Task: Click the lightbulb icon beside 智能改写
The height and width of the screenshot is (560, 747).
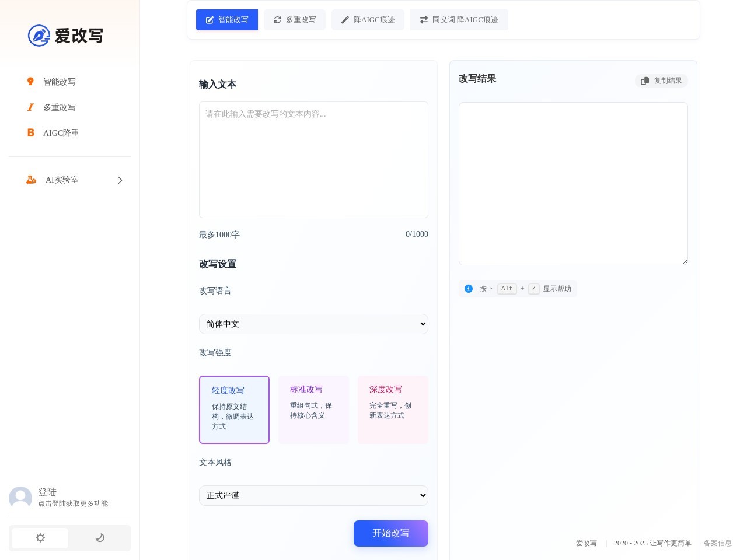Action: [x=30, y=82]
